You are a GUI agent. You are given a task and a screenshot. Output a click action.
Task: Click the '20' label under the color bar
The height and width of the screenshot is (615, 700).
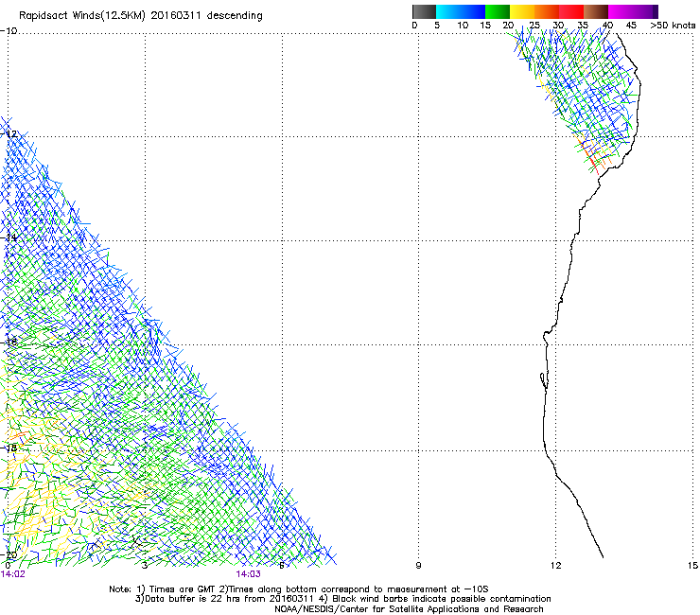coord(508,25)
